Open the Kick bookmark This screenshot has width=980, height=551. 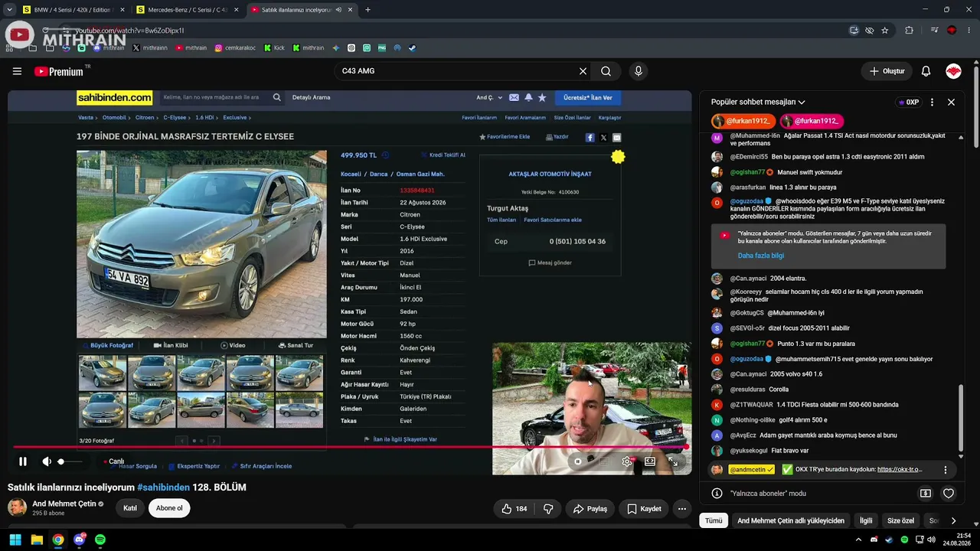pos(274,47)
